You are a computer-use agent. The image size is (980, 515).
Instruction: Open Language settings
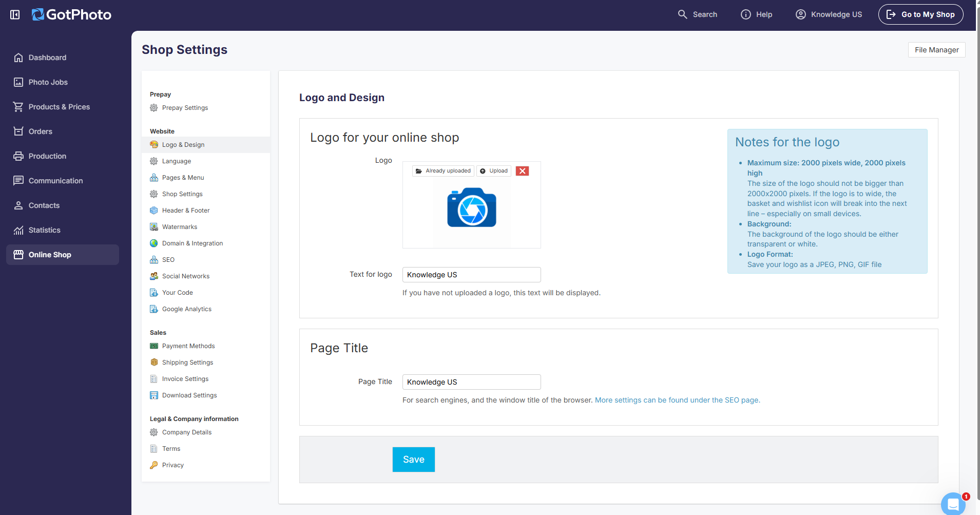pyautogui.click(x=206, y=161)
